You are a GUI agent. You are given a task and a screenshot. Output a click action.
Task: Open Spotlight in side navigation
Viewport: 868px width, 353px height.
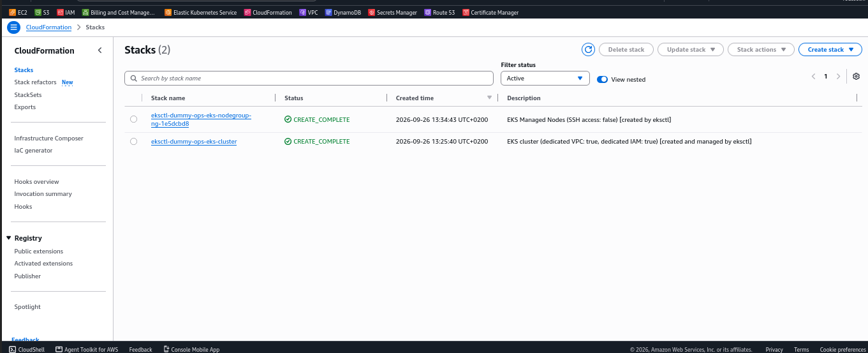click(27, 307)
